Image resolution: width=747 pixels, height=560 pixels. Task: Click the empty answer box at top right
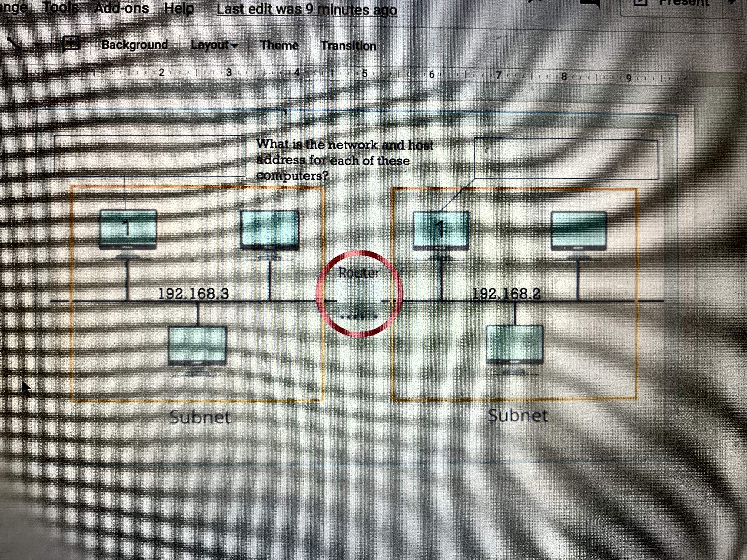click(566, 159)
